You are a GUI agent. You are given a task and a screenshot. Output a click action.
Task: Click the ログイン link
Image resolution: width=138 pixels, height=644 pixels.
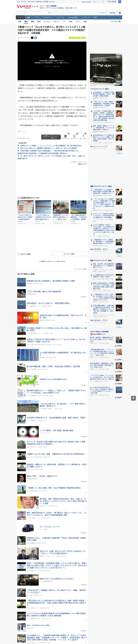point(42,8)
